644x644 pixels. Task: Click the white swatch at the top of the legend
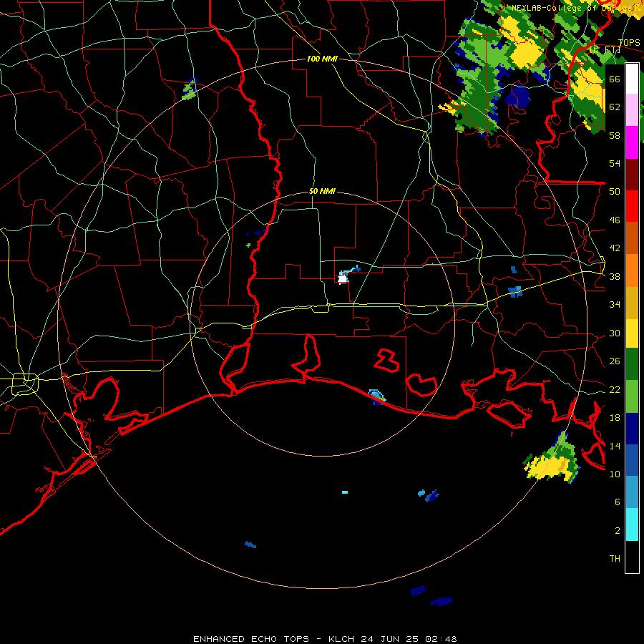pos(632,79)
